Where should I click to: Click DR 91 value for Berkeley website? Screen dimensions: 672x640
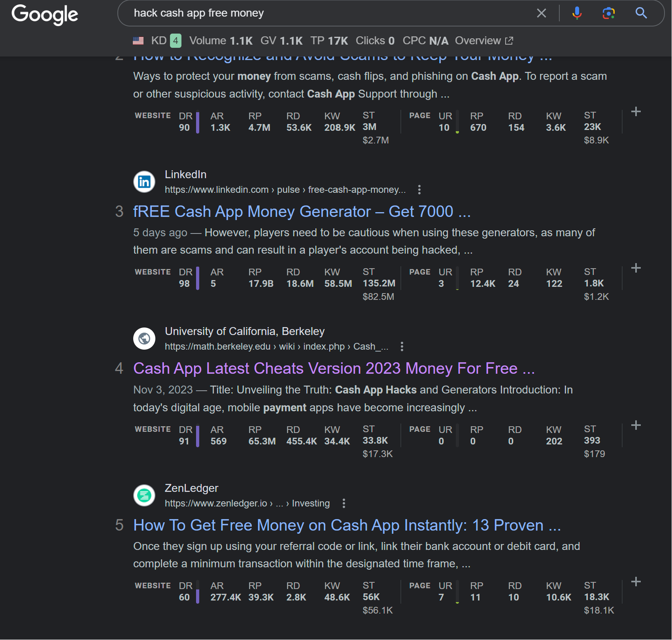point(184,441)
